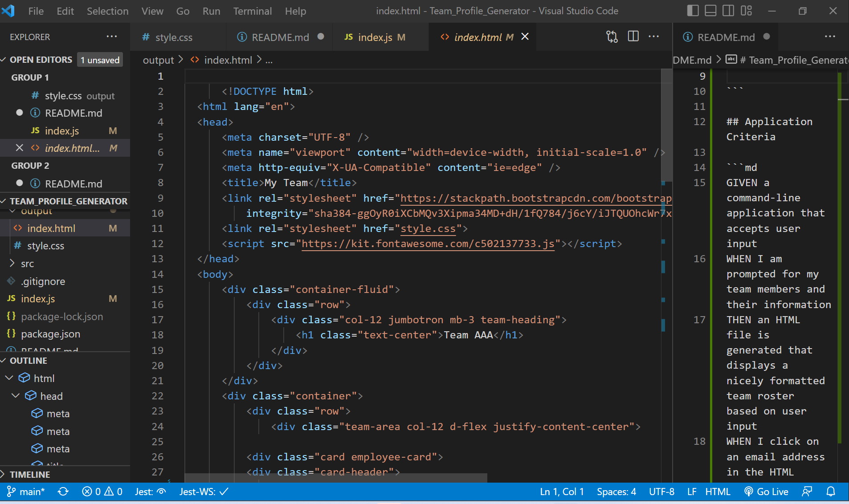849x504 pixels.
Task: Close the index.html tab
Action: [x=525, y=37]
